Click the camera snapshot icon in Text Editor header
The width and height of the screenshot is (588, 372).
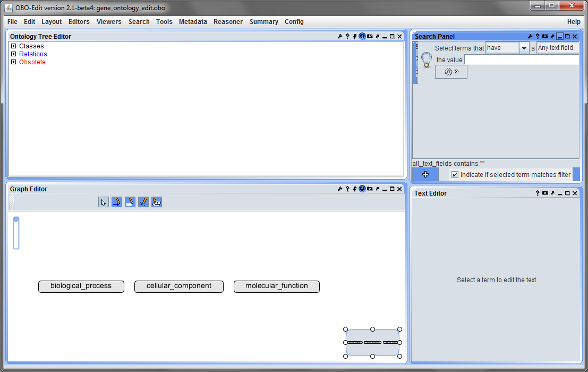[545, 193]
